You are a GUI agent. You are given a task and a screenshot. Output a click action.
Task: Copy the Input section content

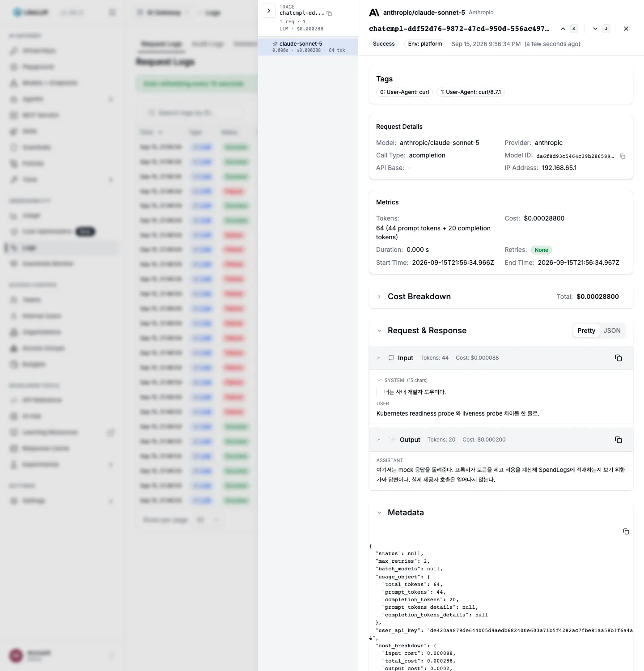click(x=619, y=358)
